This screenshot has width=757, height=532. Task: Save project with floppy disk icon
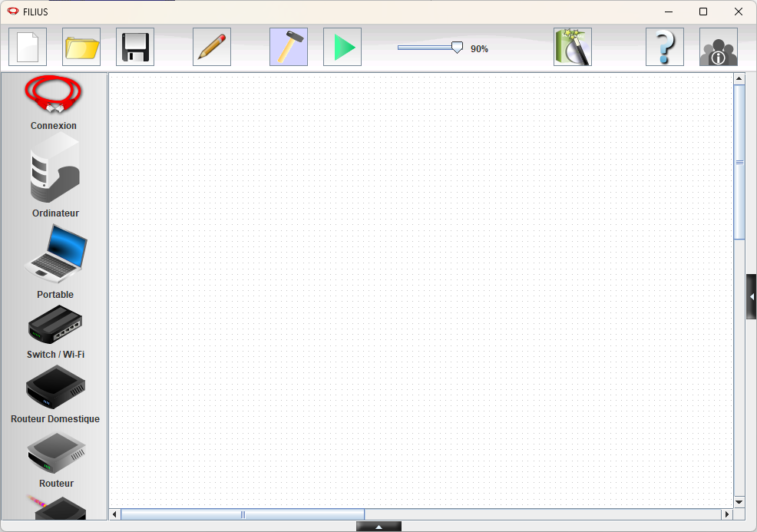(135, 47)
